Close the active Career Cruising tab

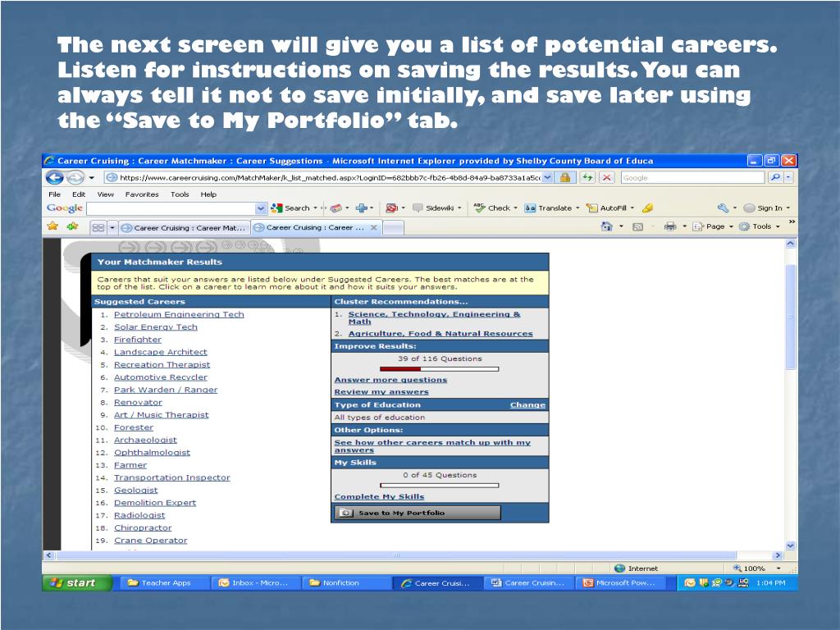coord(374,228)
